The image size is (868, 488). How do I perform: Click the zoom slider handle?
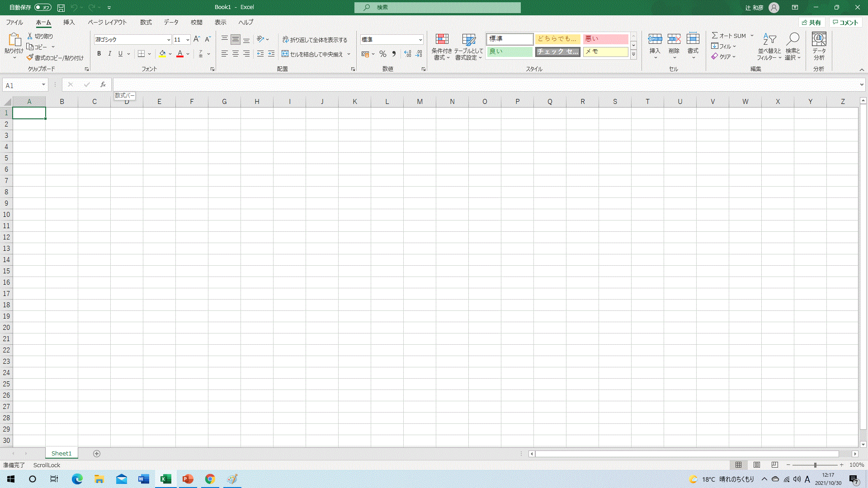tap(815, 465)
